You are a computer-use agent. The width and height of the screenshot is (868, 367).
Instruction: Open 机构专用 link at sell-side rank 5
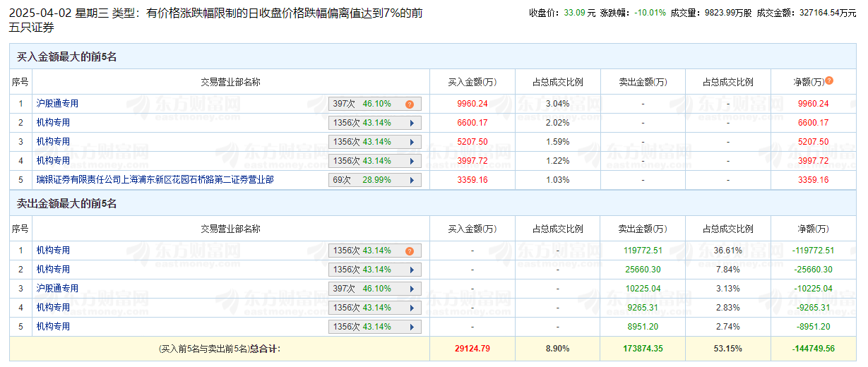[53, 327]
